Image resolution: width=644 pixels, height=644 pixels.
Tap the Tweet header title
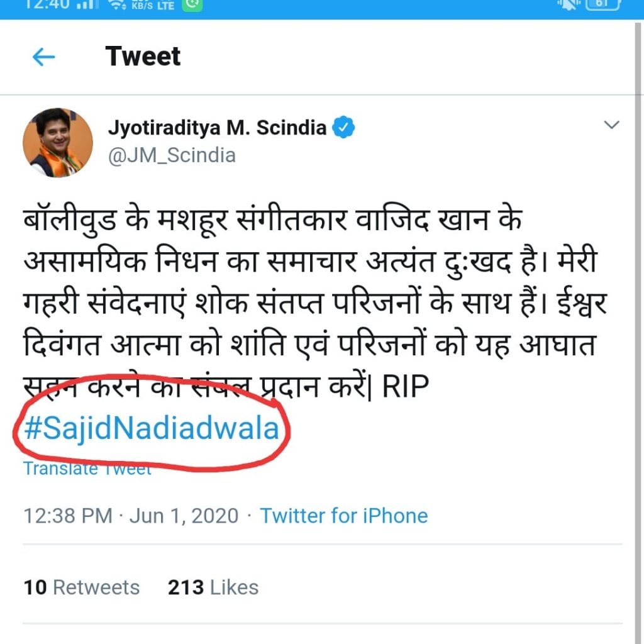point(143,57)
